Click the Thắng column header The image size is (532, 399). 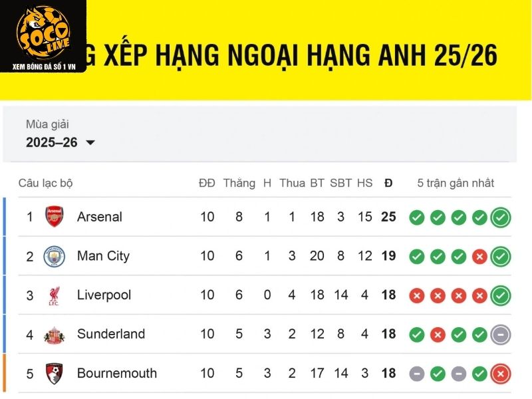pyautogui.click(x=239, y=184)
